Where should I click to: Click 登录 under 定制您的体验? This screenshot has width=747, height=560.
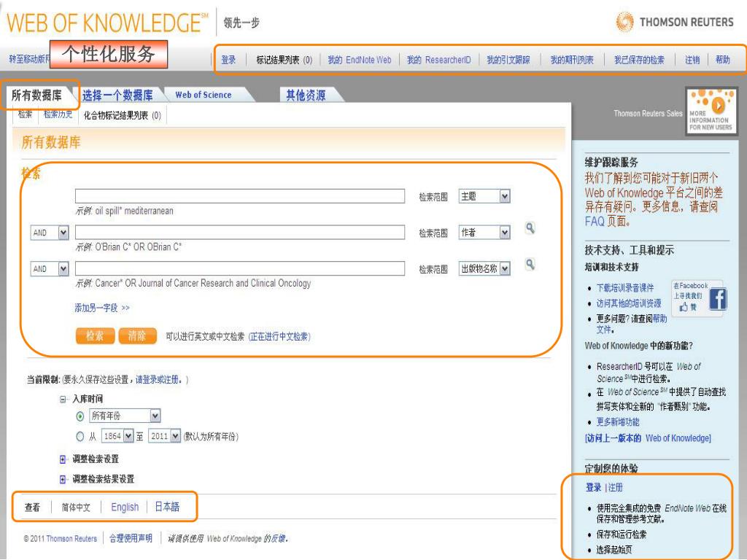pos(594,488)
